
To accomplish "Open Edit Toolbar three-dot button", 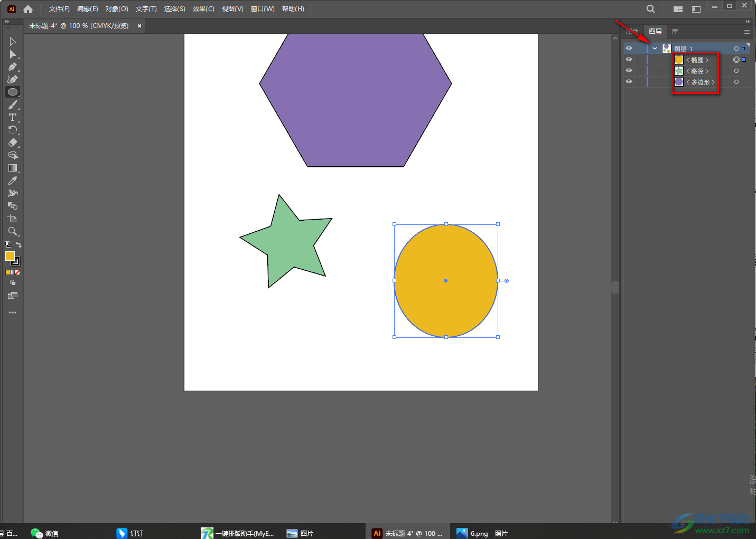I will click(13, 313).
